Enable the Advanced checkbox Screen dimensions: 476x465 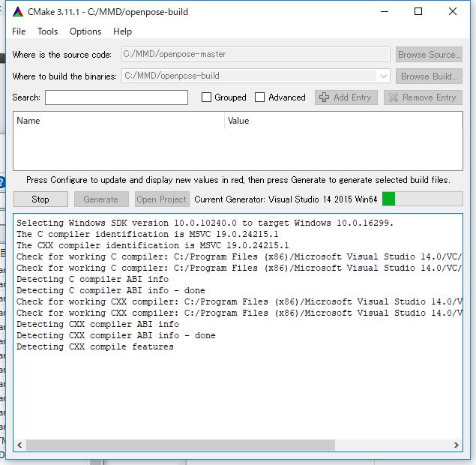tap(260, 97)
